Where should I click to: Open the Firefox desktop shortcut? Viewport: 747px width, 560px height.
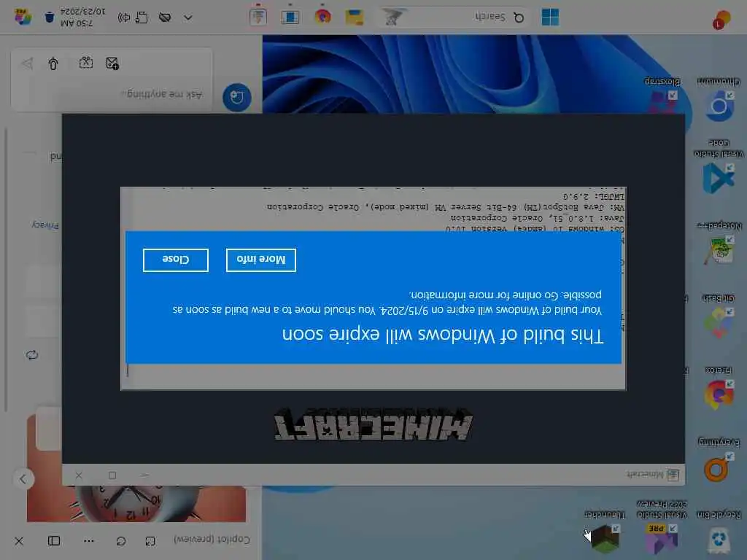[719, 388]
